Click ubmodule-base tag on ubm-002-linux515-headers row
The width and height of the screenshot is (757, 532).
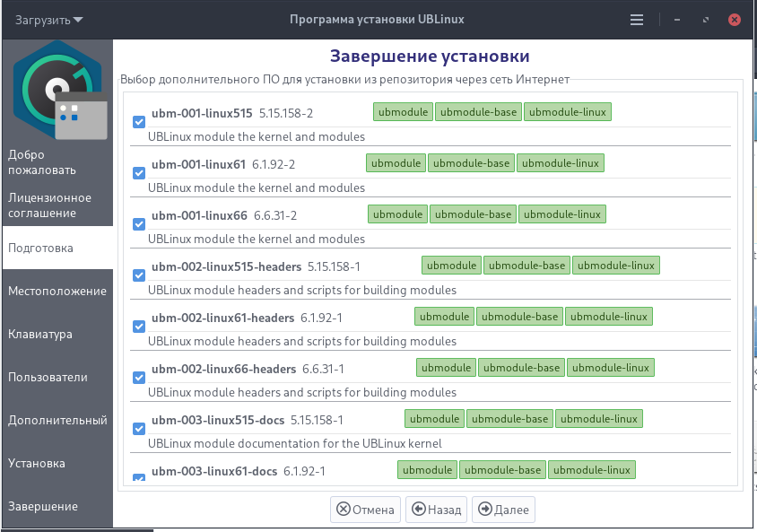coord(526,266)
